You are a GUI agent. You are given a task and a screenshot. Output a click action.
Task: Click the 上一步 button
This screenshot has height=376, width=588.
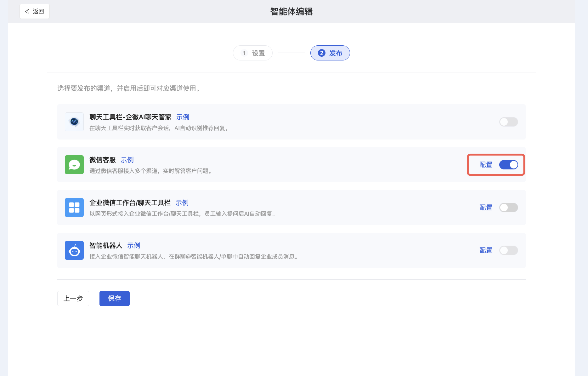coord(73,299)
